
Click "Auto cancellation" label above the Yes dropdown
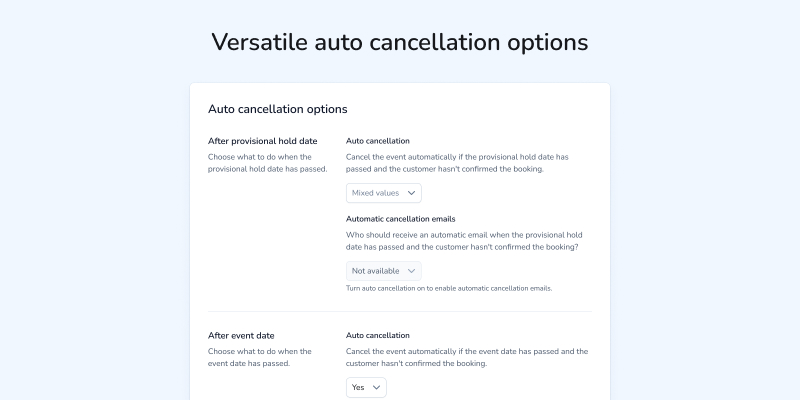tap(377, 335)
